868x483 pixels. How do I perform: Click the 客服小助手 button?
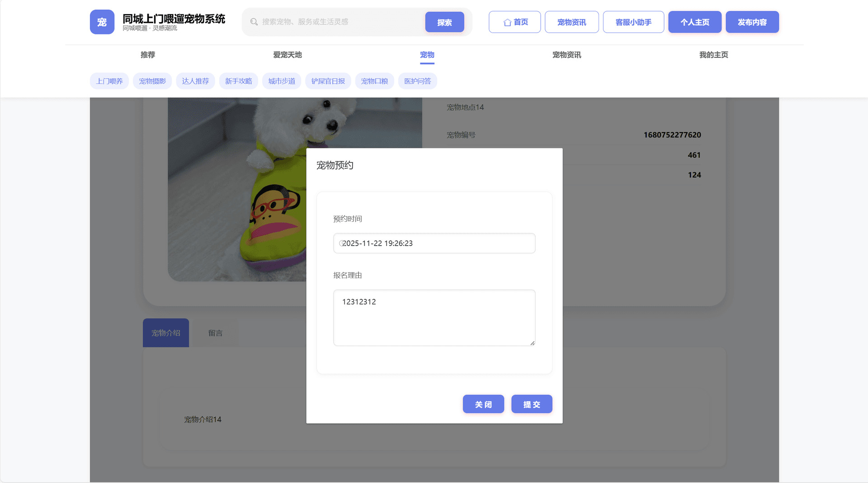click(x=633, y=22)
